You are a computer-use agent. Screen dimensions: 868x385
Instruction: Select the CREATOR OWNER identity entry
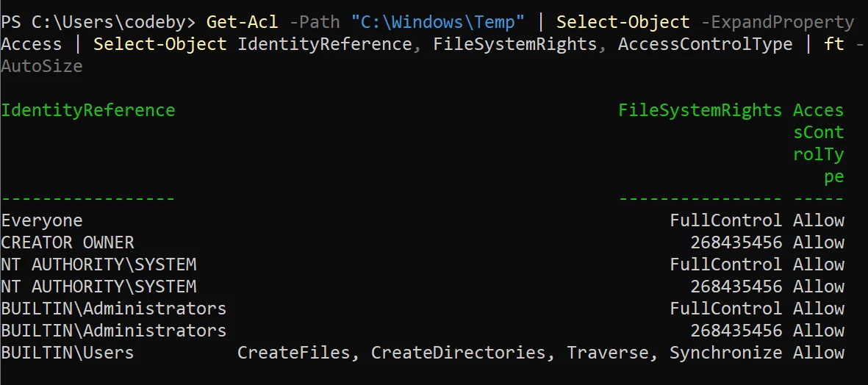tap(68, 242)
